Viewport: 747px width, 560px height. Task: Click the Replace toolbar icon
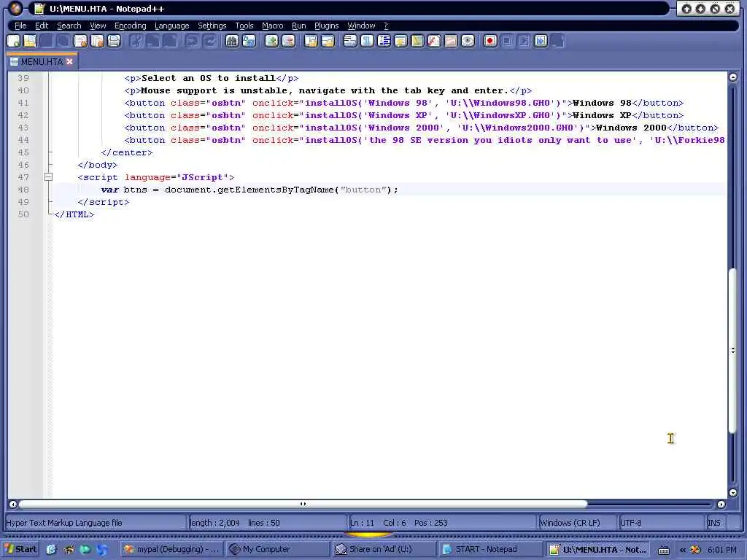[249, 41]
